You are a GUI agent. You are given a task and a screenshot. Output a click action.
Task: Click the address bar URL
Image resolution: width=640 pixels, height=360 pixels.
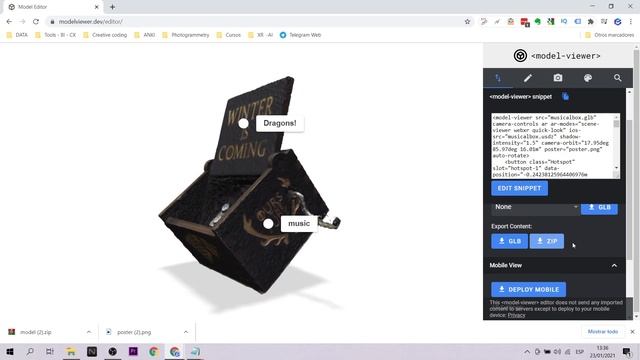point(90,22)
